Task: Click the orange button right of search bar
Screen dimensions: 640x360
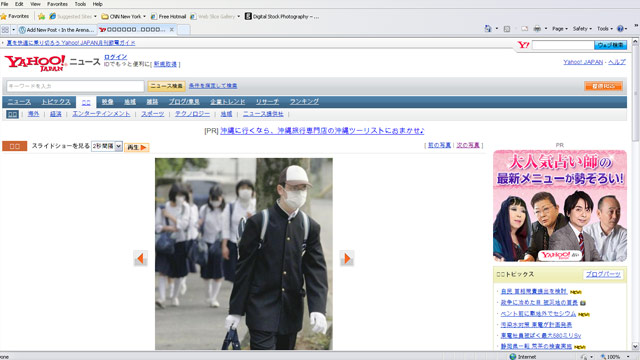Action: coord(603,86)
